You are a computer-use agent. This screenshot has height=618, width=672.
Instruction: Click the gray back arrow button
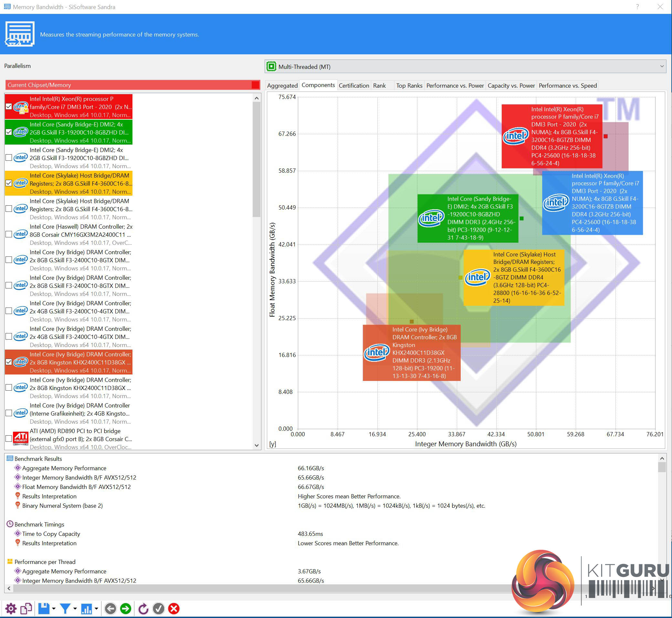(x=110, y=609)
